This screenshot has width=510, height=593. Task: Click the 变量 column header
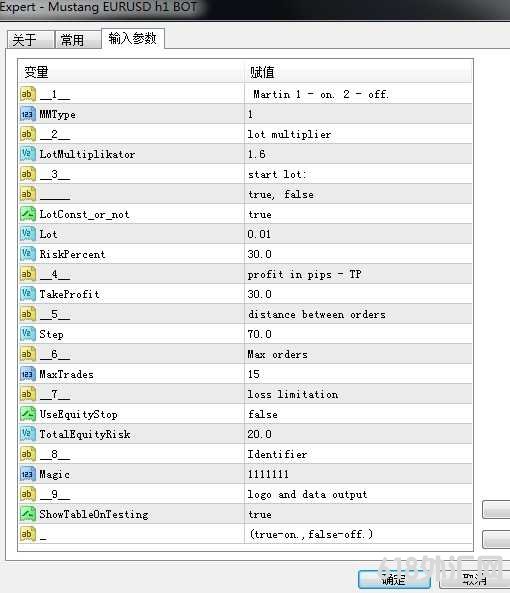[131, 71]
